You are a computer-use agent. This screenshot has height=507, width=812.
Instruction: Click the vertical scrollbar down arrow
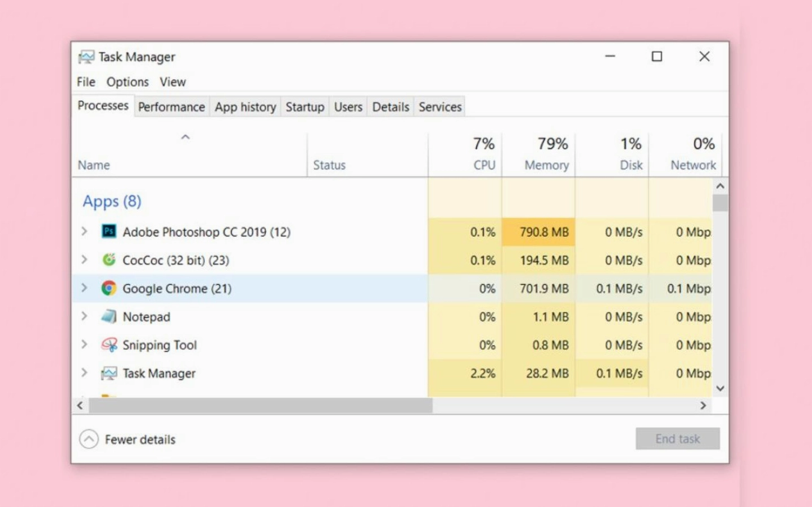coord(720,388)
